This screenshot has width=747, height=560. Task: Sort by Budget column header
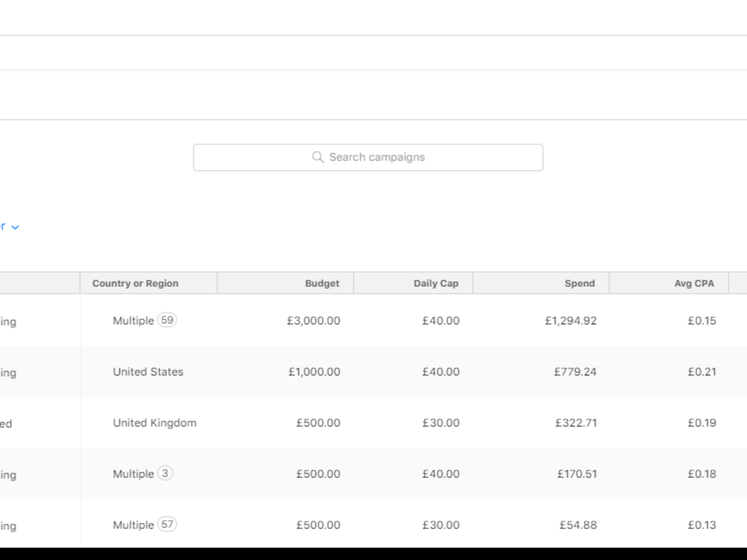coord(322,283)
